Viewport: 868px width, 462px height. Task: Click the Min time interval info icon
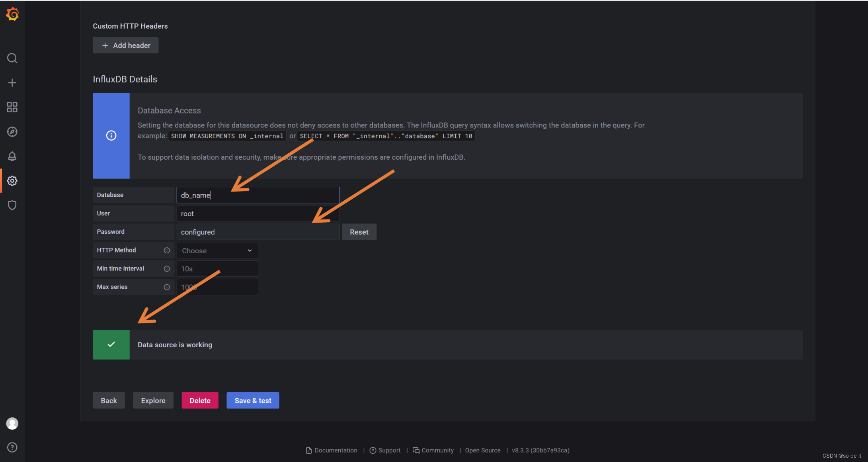coord(167,269)
